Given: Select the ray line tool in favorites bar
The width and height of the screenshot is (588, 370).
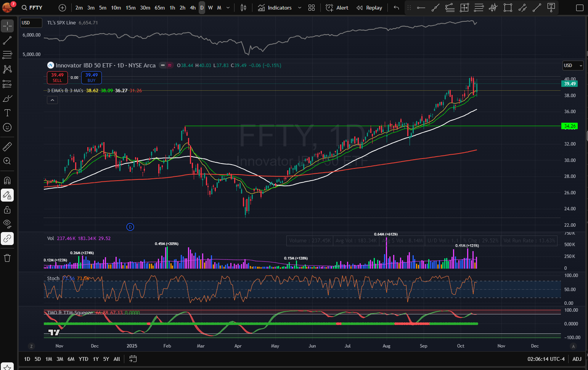Looking at the screenshot, I should [x=537, y=8].
